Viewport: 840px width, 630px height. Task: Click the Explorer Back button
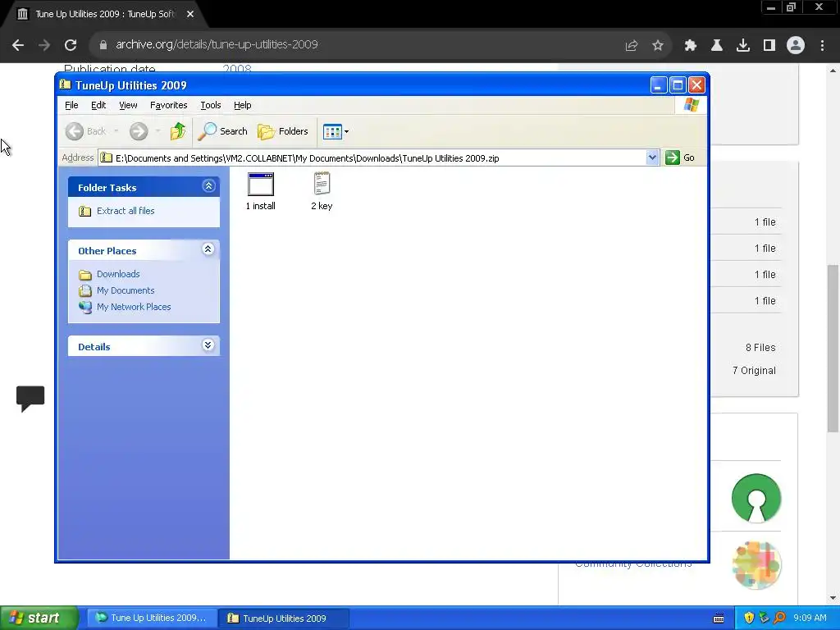(85, 131)
